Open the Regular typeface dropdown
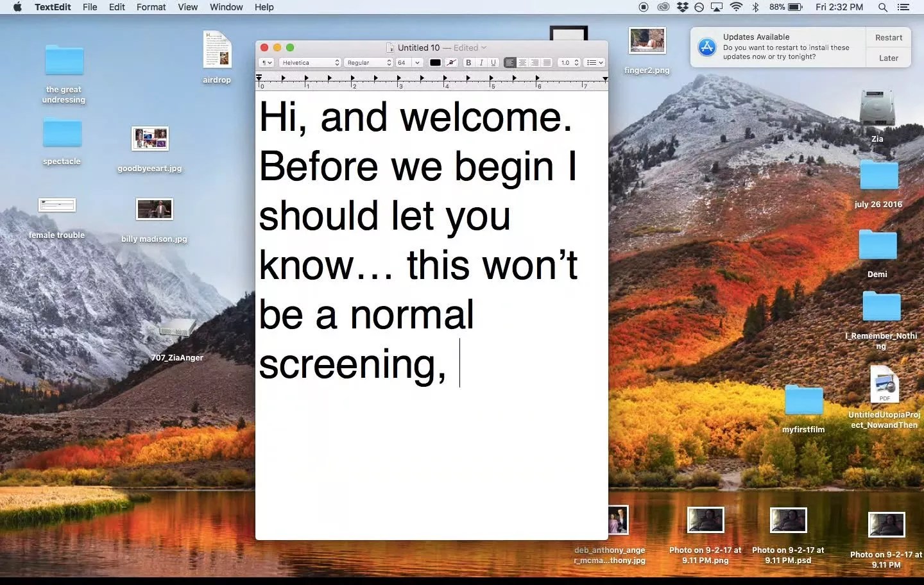 tap(368, 63)
